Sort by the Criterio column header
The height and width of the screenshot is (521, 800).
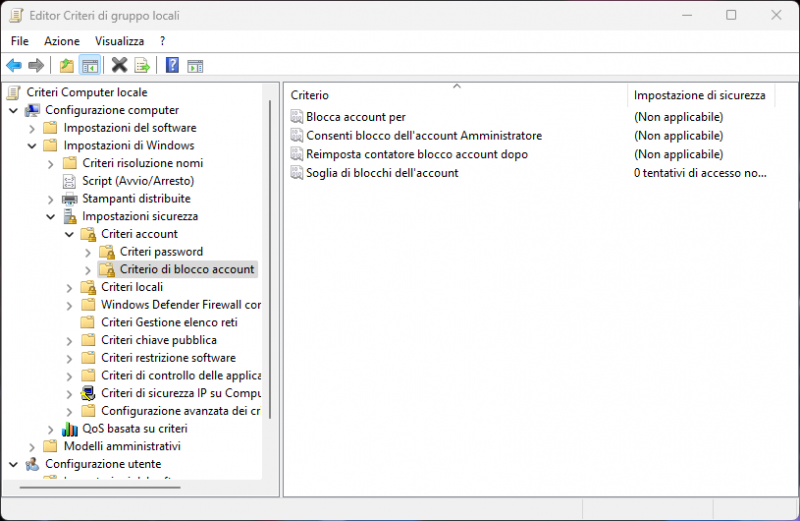pos(456,95)
